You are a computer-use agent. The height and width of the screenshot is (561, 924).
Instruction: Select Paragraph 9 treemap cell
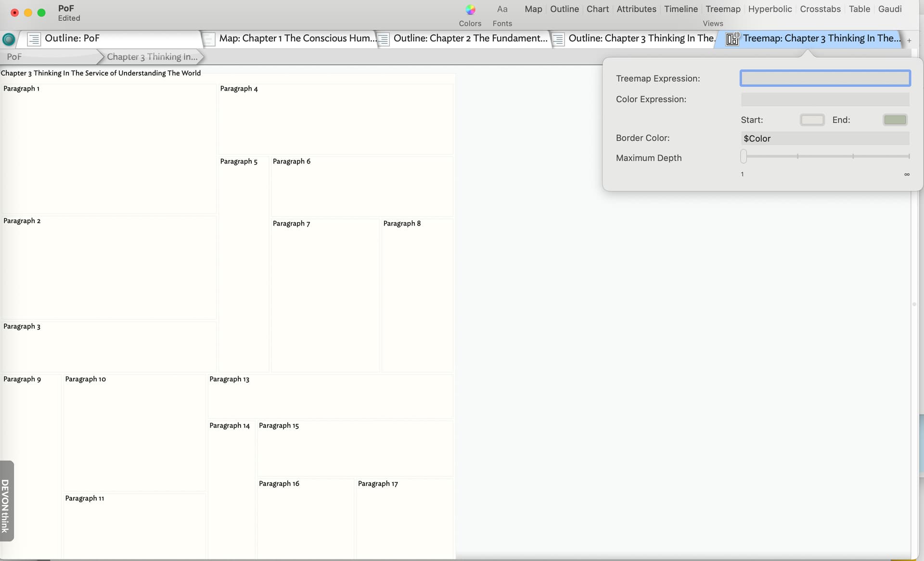(x=31, y=467)
